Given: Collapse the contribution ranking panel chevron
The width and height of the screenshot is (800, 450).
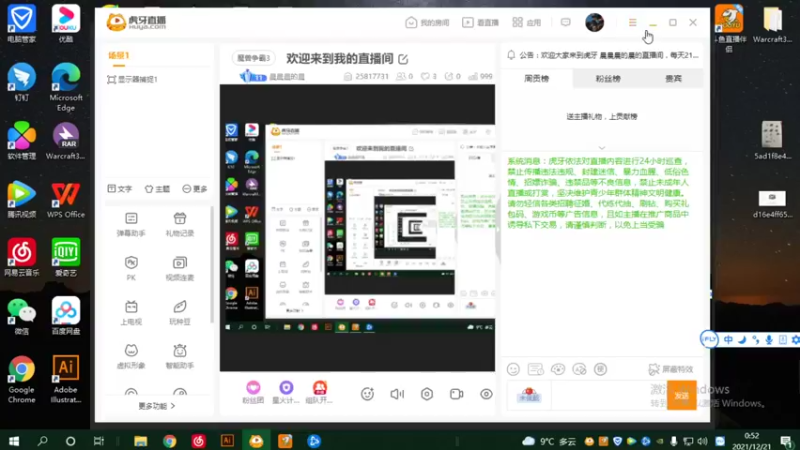Looking at the screenshot, I should [602, 147].
